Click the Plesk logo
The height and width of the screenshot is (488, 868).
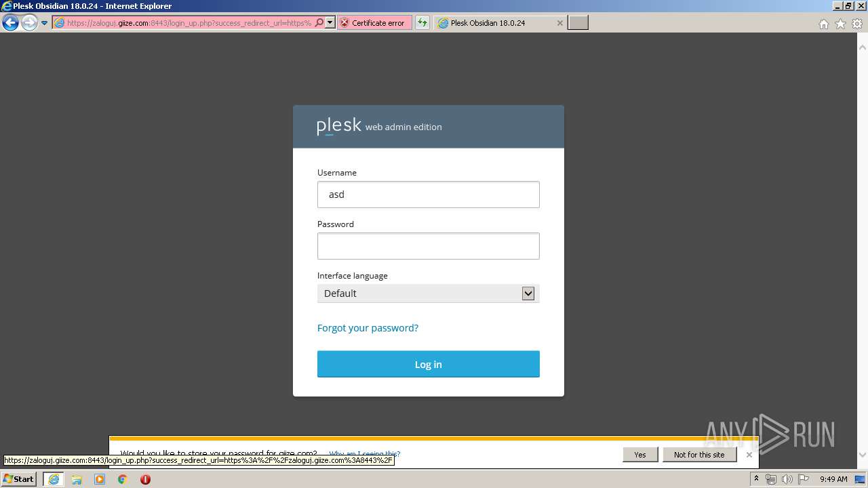pyautogui.click(x=338, y=126)
